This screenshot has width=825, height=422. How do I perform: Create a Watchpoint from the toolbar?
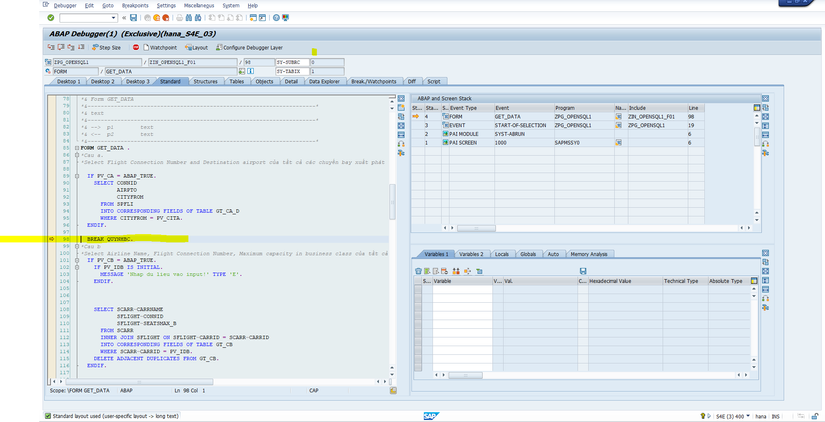[161, 47]
